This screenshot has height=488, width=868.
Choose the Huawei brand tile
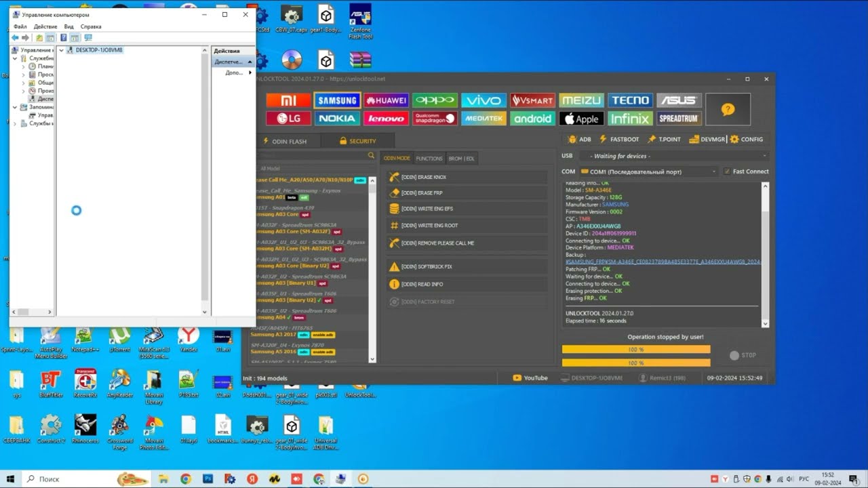coord(386,100)
